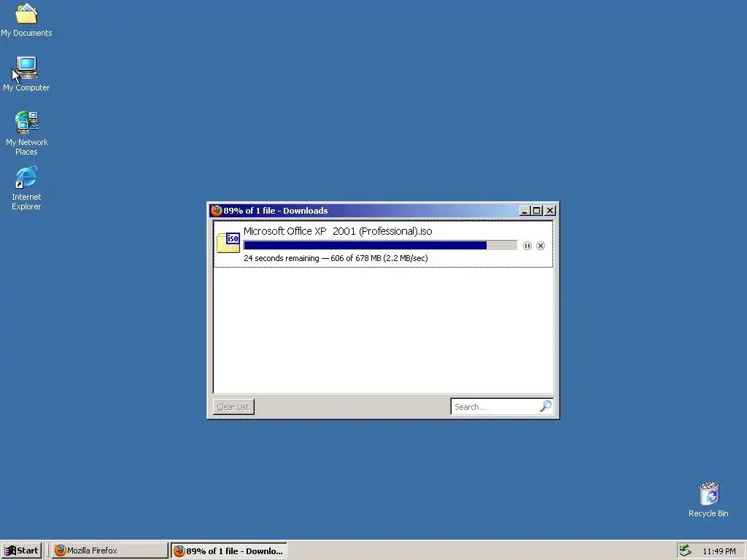This screenshot has height=560, width=747.
Task: Click the Downloads window taskbar button
Action: coord(229,551)
